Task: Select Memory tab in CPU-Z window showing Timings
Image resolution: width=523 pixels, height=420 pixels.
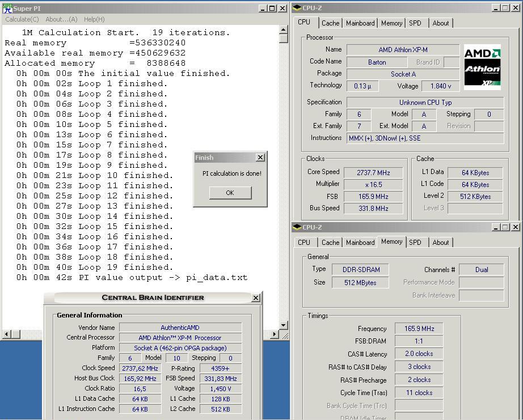Action: [x=391, y=241]
